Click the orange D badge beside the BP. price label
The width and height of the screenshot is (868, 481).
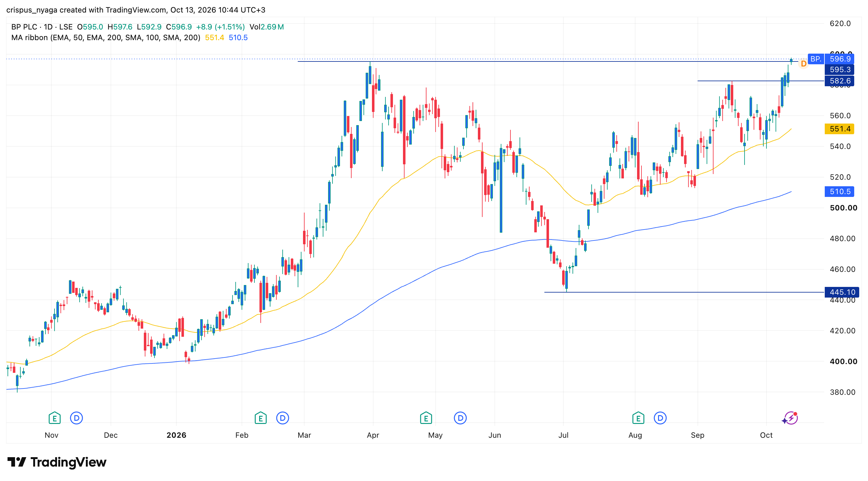pyautogui.click(x=803, y=64)
